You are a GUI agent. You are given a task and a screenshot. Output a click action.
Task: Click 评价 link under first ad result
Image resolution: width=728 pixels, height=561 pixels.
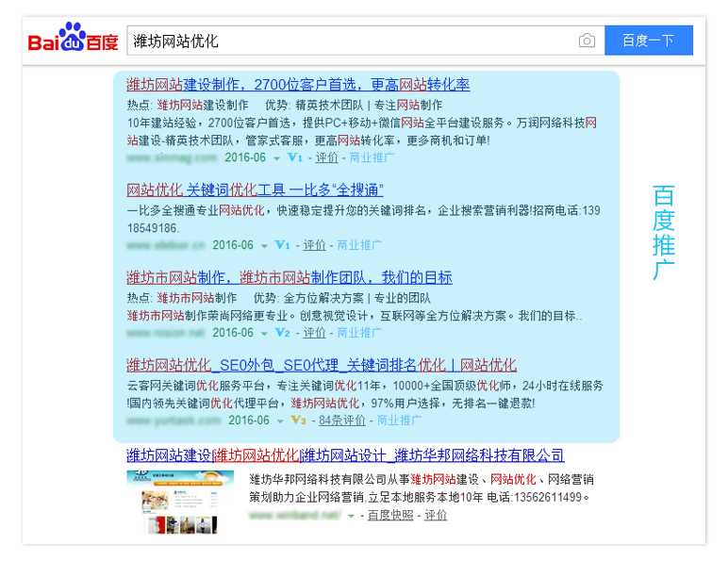click(x=327, y=157)
